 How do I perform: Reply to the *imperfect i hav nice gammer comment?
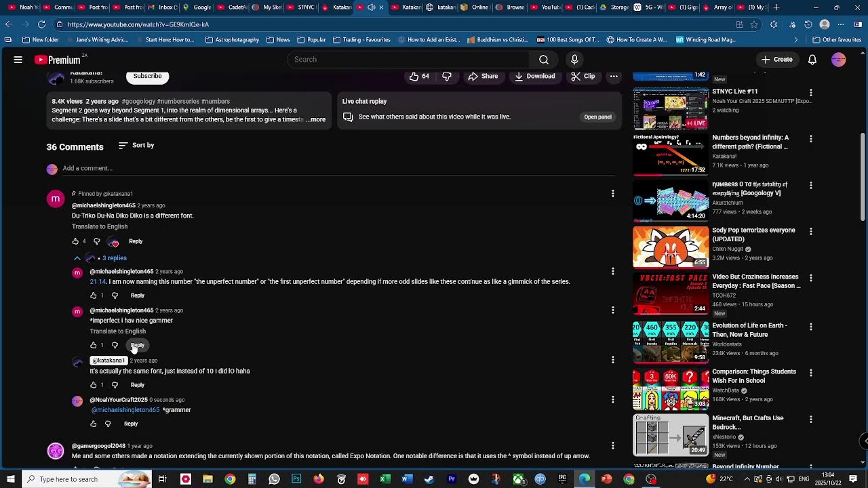pos(138,346)
